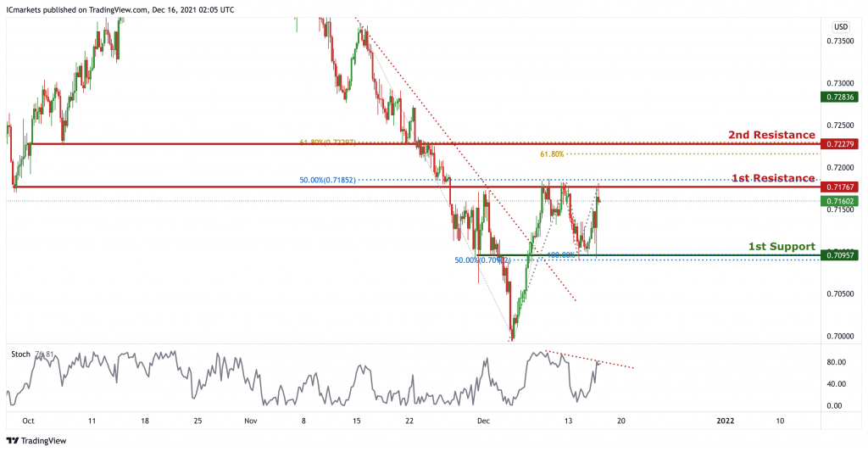
Task: Click the 0.73000 price axis label
Action: point(840,83)
